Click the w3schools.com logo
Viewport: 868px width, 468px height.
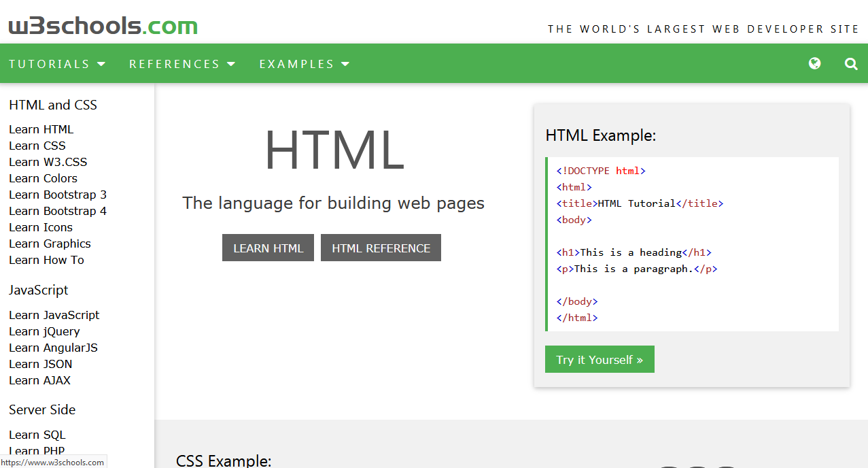103,26
